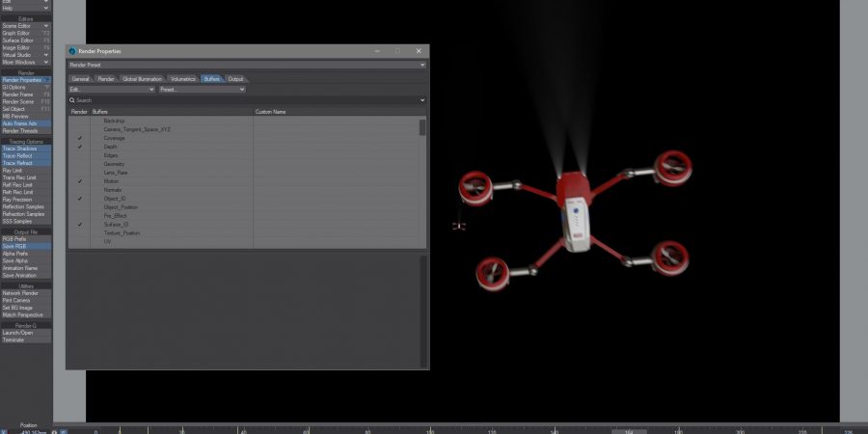
Task: Click the timeline frame slider handle
Action: (629, 430)
